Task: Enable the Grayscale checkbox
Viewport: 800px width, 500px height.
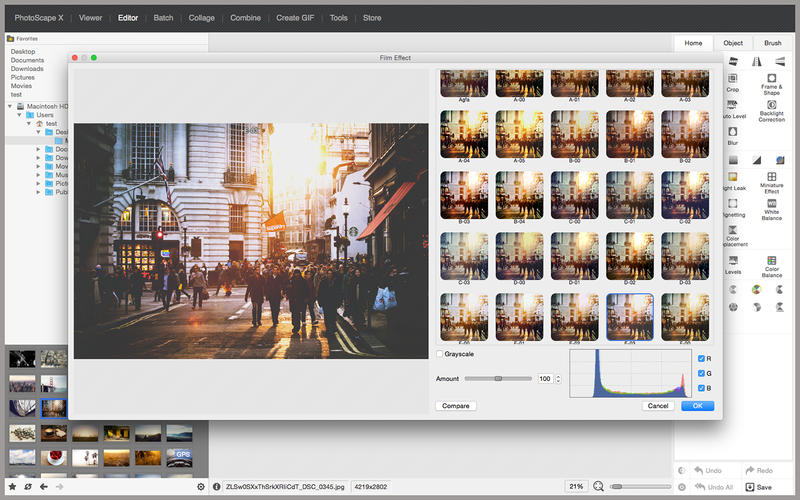Action: [440, 354]
